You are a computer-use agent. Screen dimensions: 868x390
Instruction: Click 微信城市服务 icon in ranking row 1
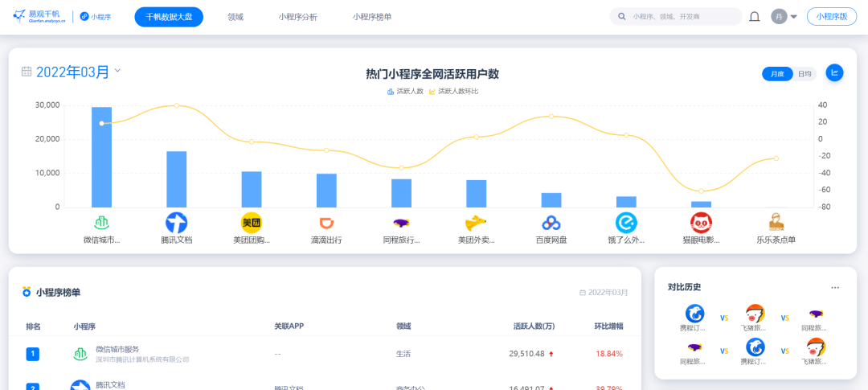81,354
